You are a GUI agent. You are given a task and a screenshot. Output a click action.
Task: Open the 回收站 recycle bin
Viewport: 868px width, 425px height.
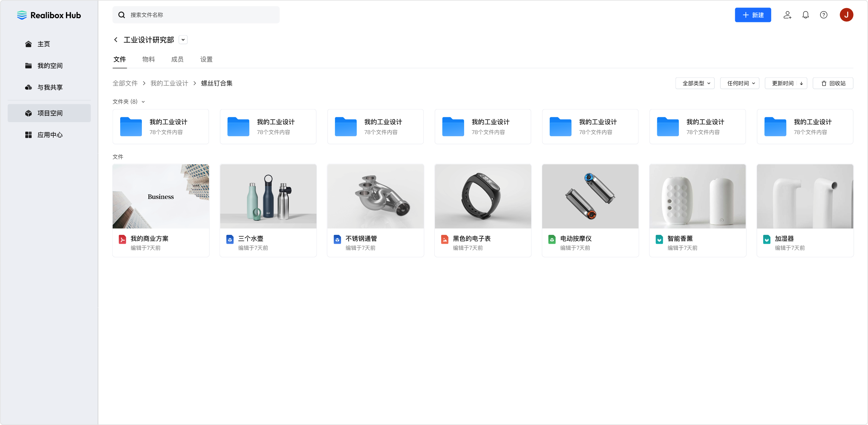[x=833, y=83]
